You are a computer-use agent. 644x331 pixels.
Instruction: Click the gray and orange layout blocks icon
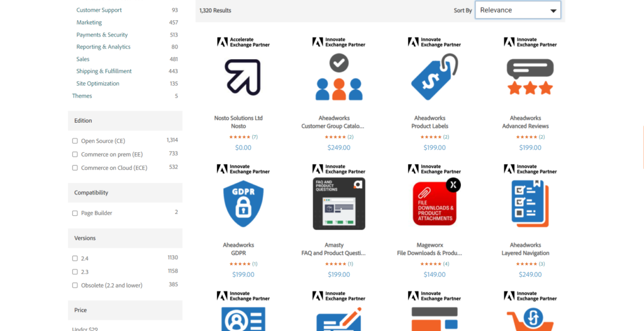pos(435,318)
